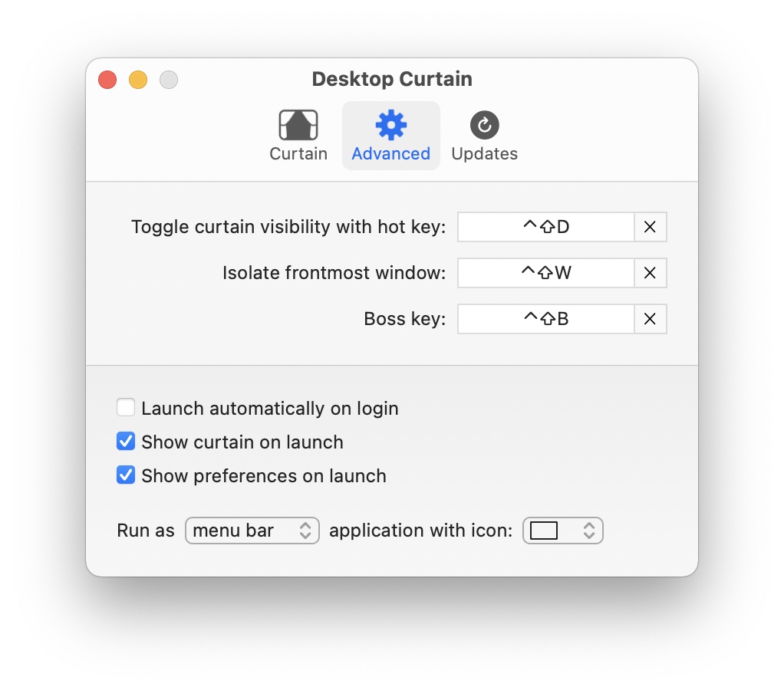The width and height of the screenshot is (784, 690).
Task: Disable Show preferences on launch
Action: coord(126,475)
